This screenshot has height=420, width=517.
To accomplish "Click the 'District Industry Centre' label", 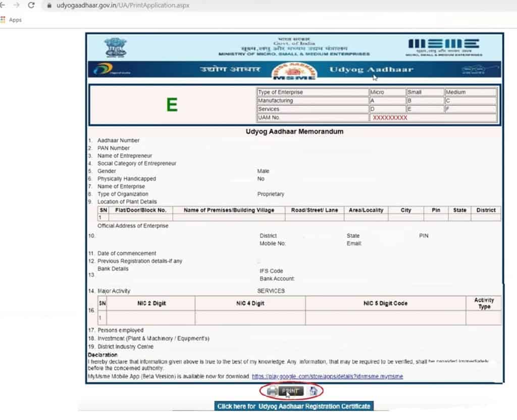I will [125, 347].
